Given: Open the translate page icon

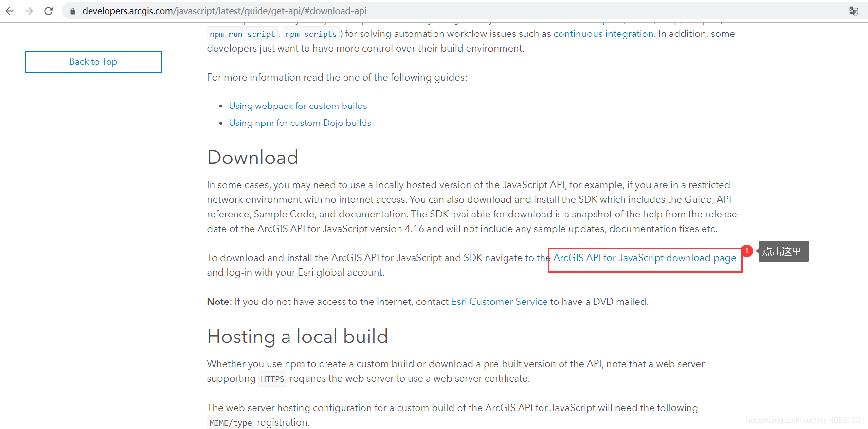Looking at the screenshot, I should [853, 11].
